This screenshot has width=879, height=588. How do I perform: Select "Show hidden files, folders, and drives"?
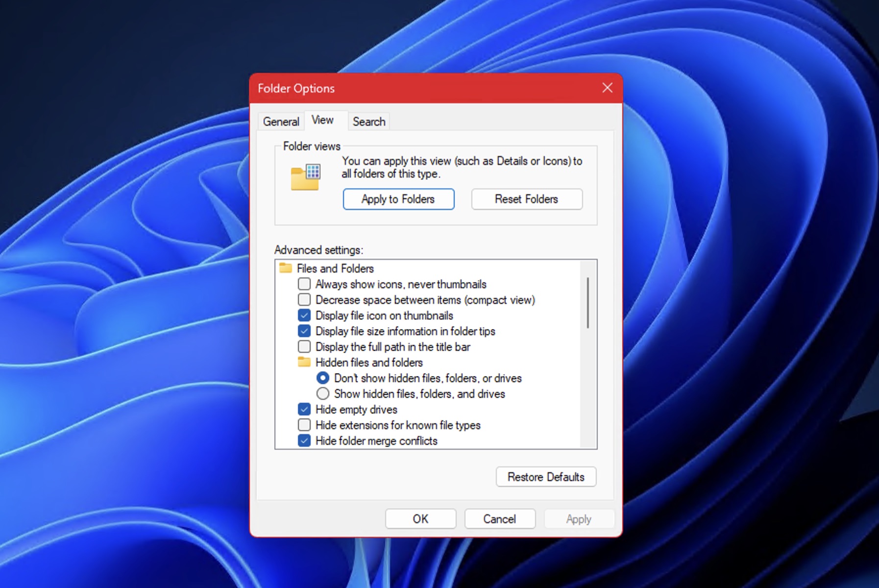click(x=323, y=393)
